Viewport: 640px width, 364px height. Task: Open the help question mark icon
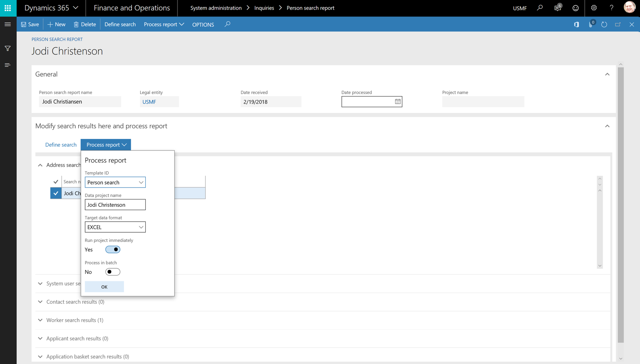click(612, 8)
